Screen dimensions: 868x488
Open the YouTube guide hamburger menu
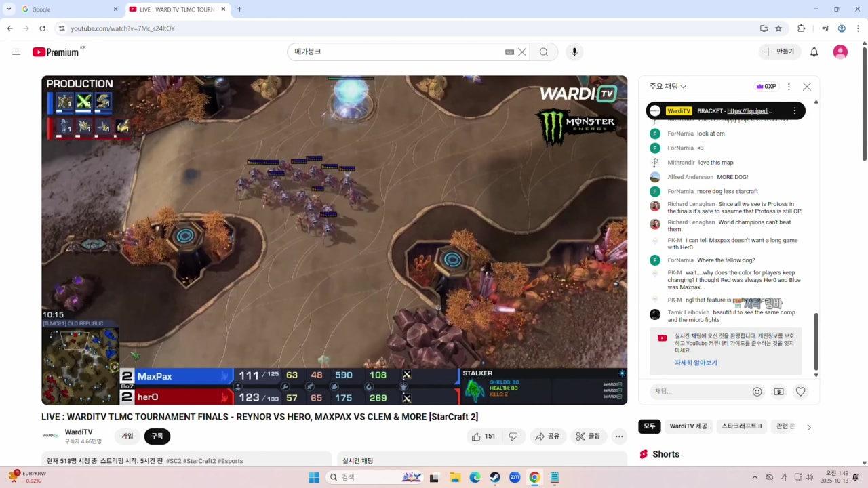click(x=16, y=52)
